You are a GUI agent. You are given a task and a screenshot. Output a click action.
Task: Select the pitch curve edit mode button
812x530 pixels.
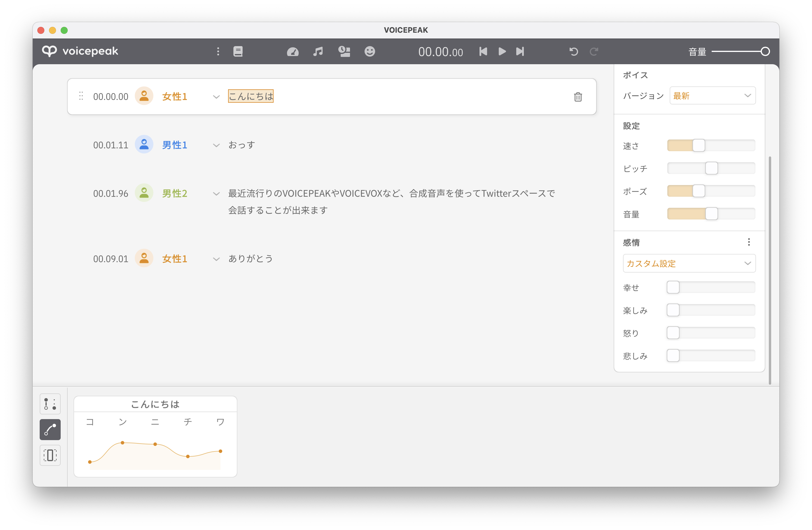[50, 430]
